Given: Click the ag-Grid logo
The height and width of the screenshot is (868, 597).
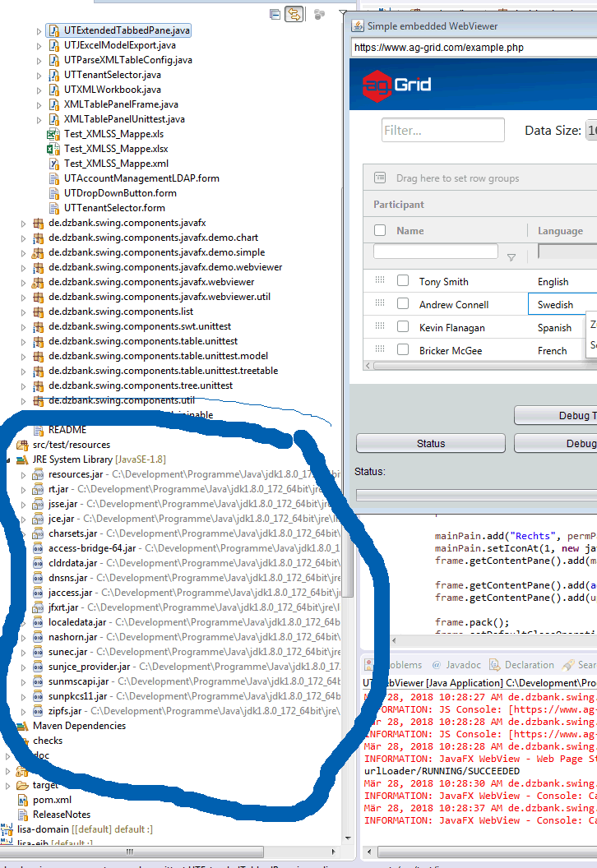Looking at the screenshot, I should point(397,84).
